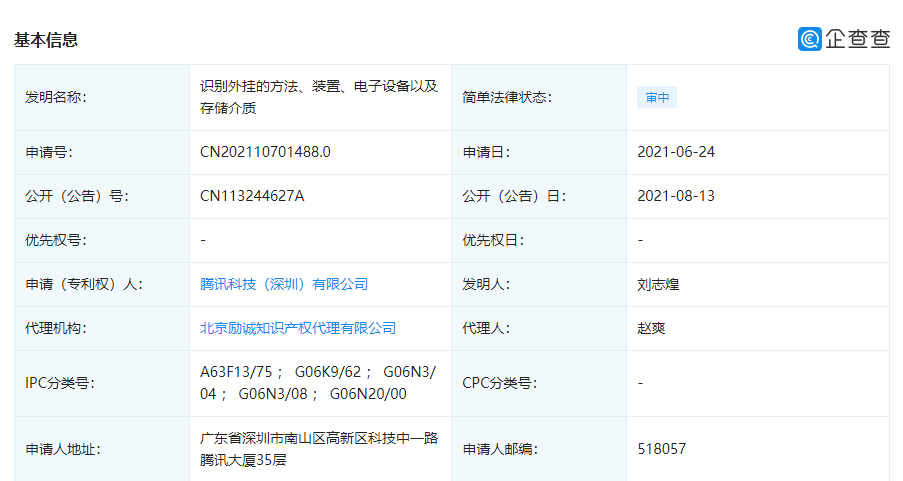
Task: Open 腾讯科技（深圳）有限公司 applicant link
Action: point(284,284)
